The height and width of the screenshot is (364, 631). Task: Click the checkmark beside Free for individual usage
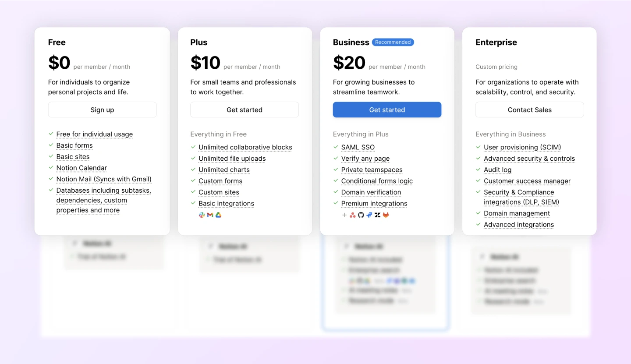pyautogui.click(x=50, y=134)
